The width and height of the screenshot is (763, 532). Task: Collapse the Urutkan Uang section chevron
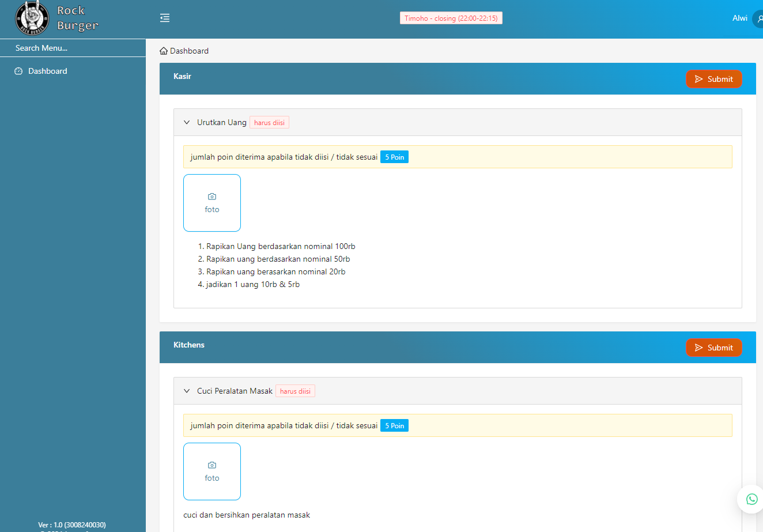187,122
